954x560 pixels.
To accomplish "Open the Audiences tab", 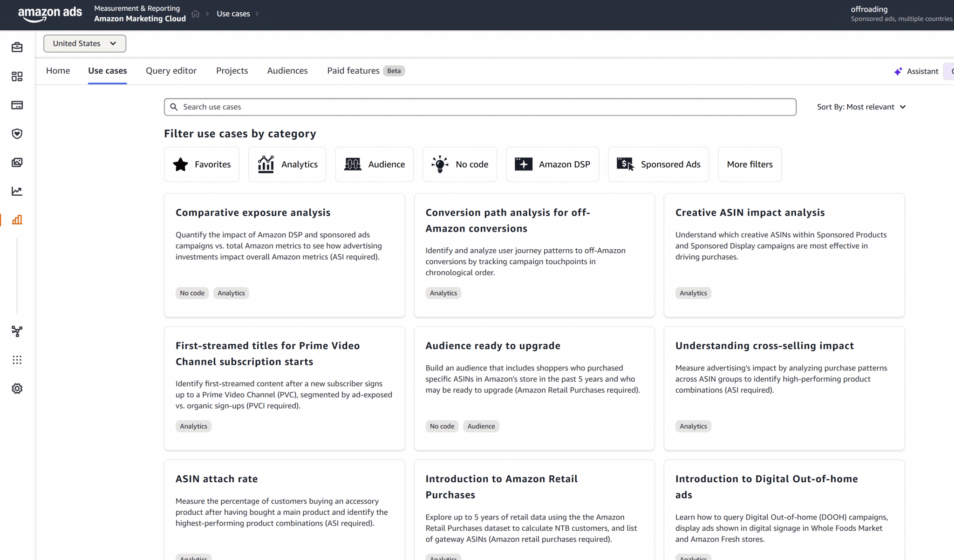I will (287, 71).
